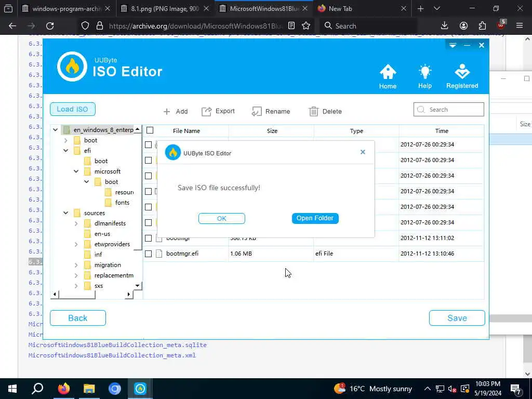Open MicrosoftWindows81BlueBuildCollection_meta.xml link
This screenshot has width=532, height=399.
112,355
